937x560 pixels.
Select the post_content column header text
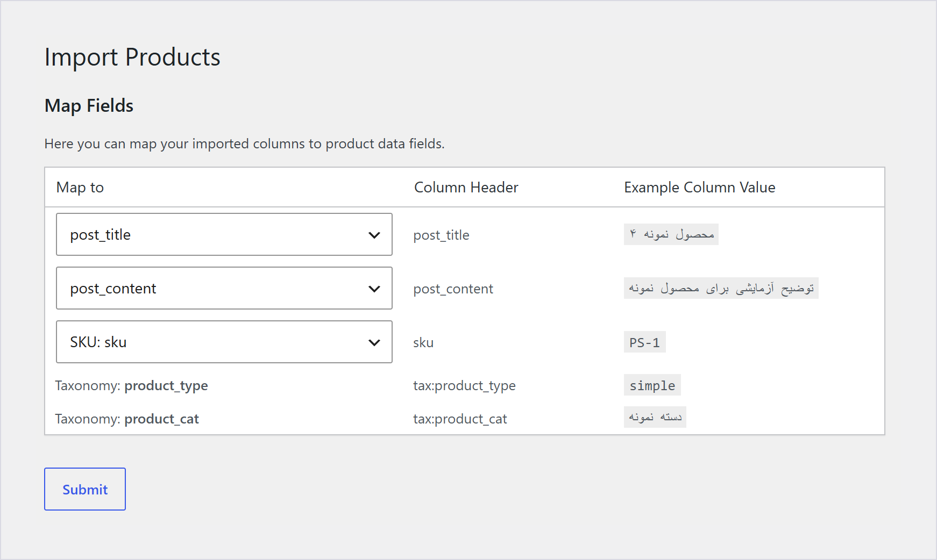[x=453, y=289]
